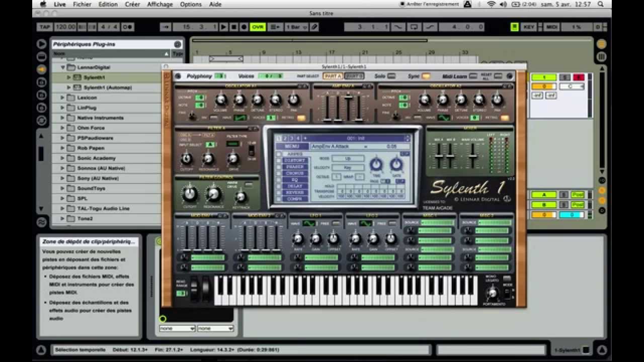The width and height of the screenshot is (644, 362).
Task: Open the Sylenth1 MENU button
Action: tap(291, 146)
